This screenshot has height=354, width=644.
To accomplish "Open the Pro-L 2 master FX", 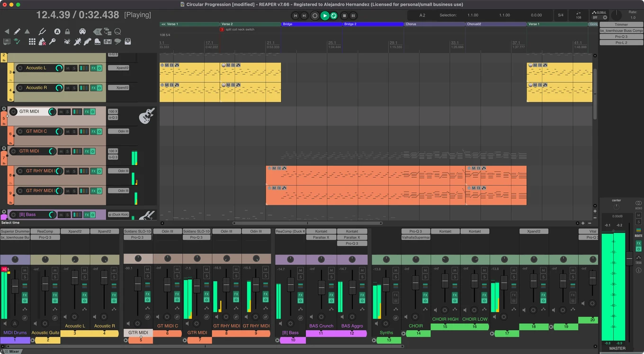I will (621, 43).
